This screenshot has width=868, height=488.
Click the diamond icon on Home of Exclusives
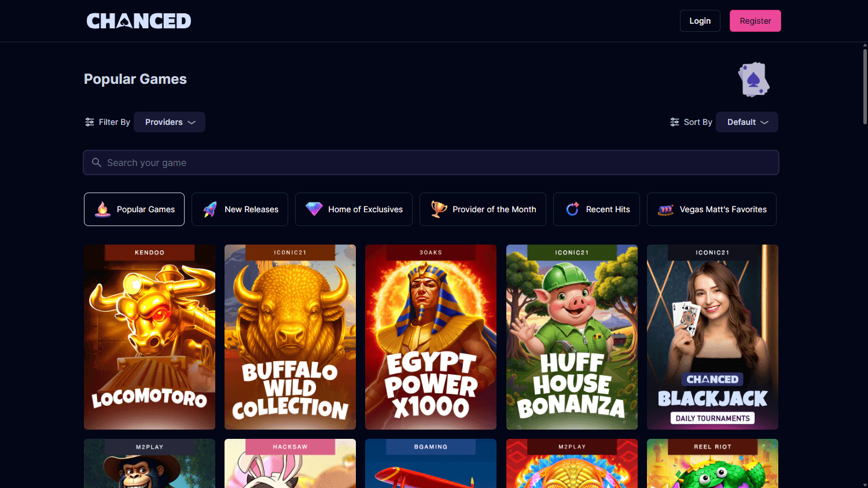(314, 209)
